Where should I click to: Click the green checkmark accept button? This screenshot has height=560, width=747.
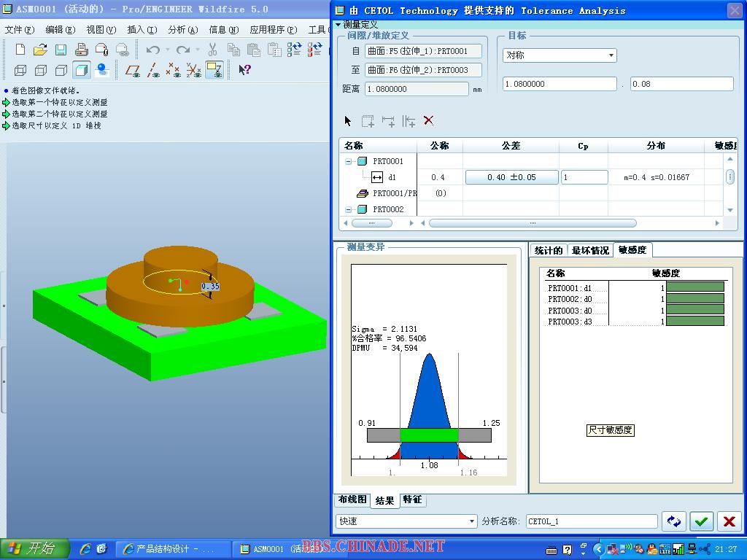(x=701, y=521)
